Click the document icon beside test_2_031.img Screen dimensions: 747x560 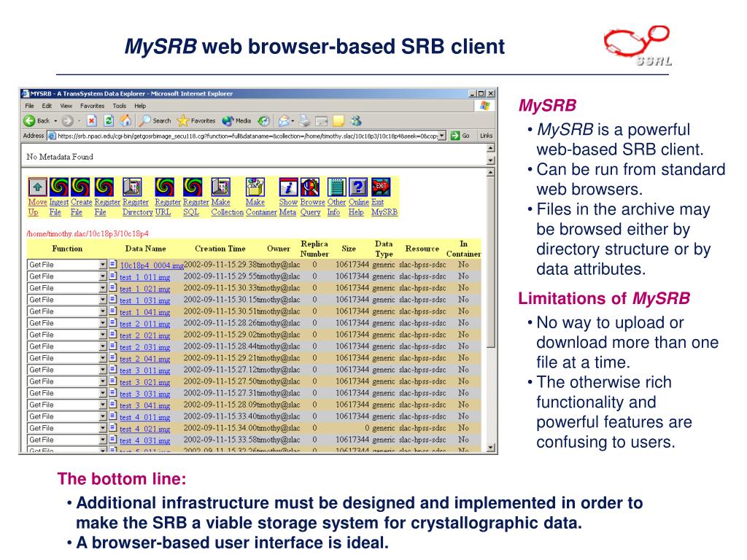(113, 346)
